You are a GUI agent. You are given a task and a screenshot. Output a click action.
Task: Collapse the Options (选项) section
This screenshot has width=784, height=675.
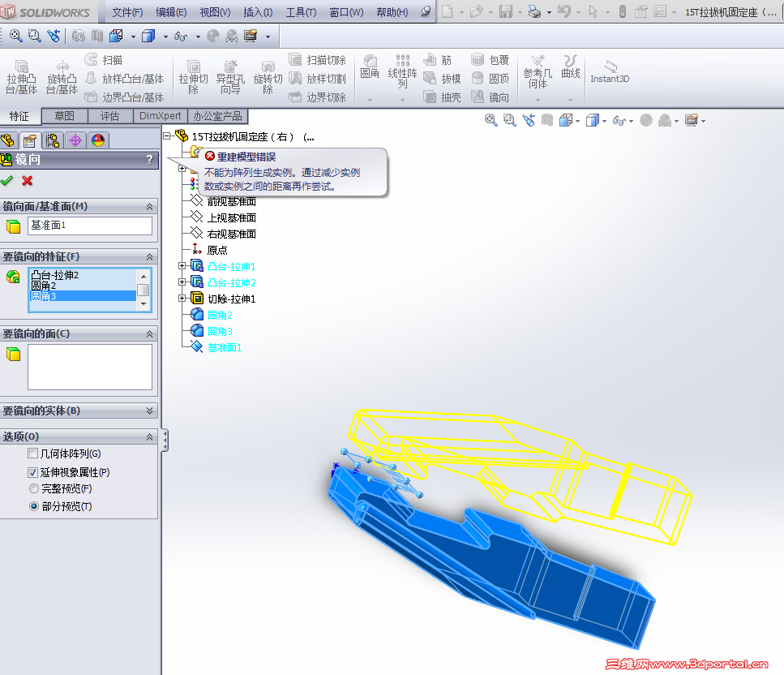(149, 436)
